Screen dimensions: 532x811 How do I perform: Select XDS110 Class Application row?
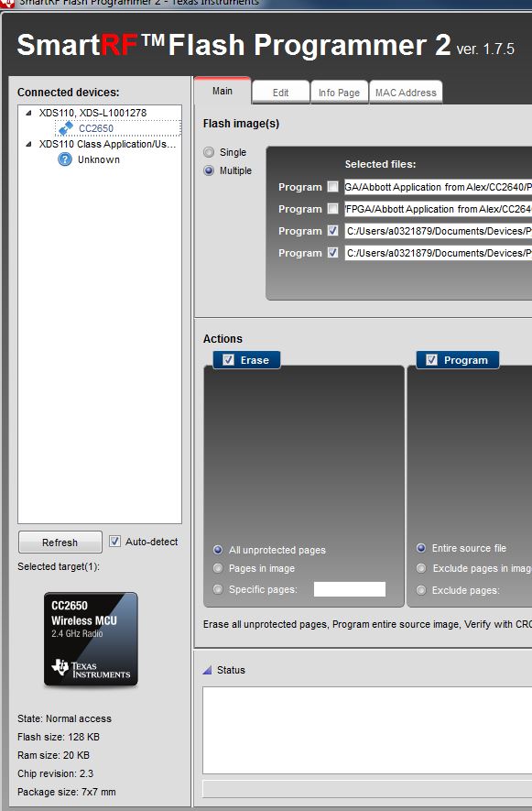click(x=107, y=144)
